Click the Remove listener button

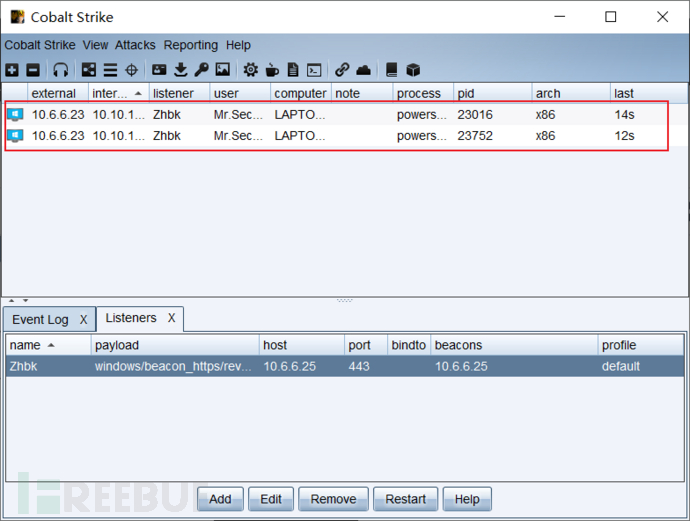pos(333,499)
